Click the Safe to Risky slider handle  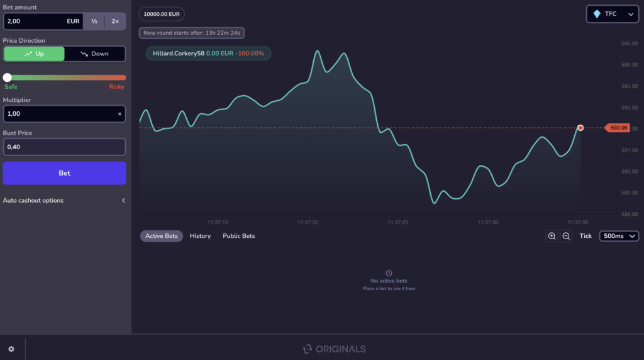(8, 77)
